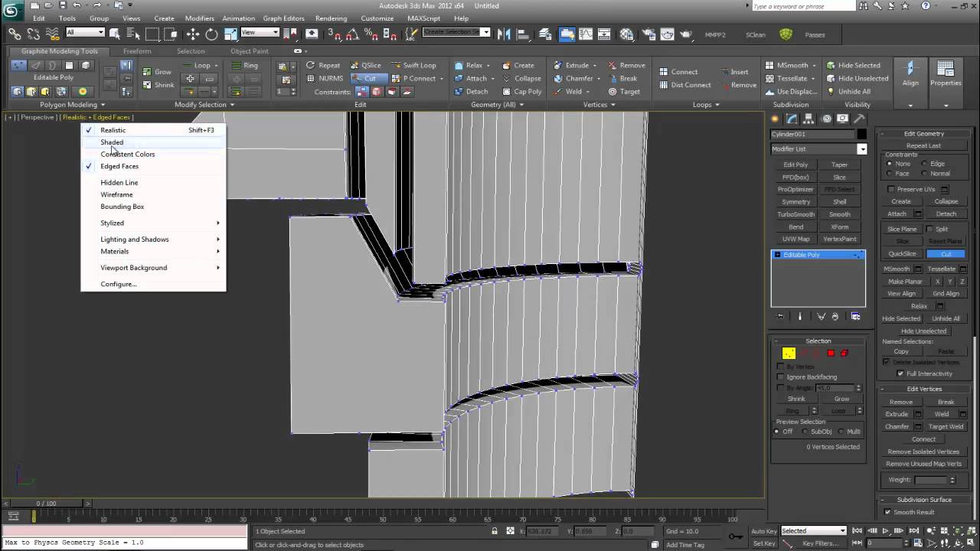Select the Edge constraint radio button
The width and height of the screenshot is (980, 551).
click(925, 164)
